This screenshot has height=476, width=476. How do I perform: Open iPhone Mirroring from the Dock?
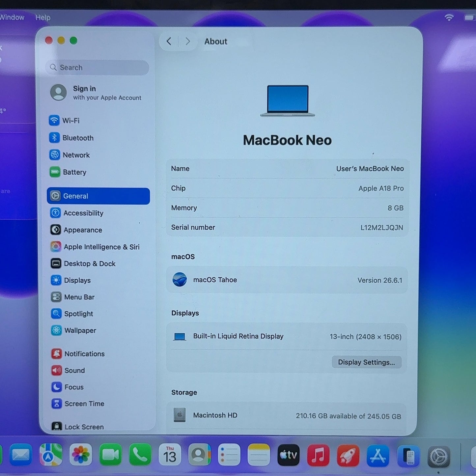(x=408, y=457)
